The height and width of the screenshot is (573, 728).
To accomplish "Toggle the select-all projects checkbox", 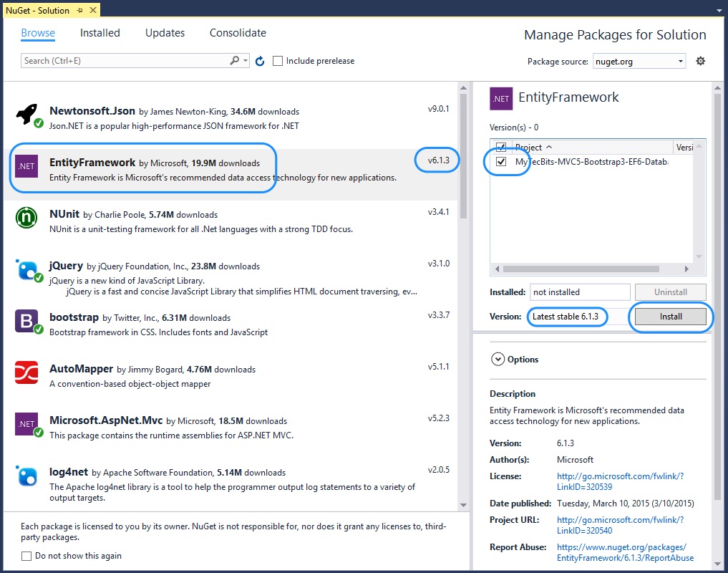I will click(x=501, y=147).
